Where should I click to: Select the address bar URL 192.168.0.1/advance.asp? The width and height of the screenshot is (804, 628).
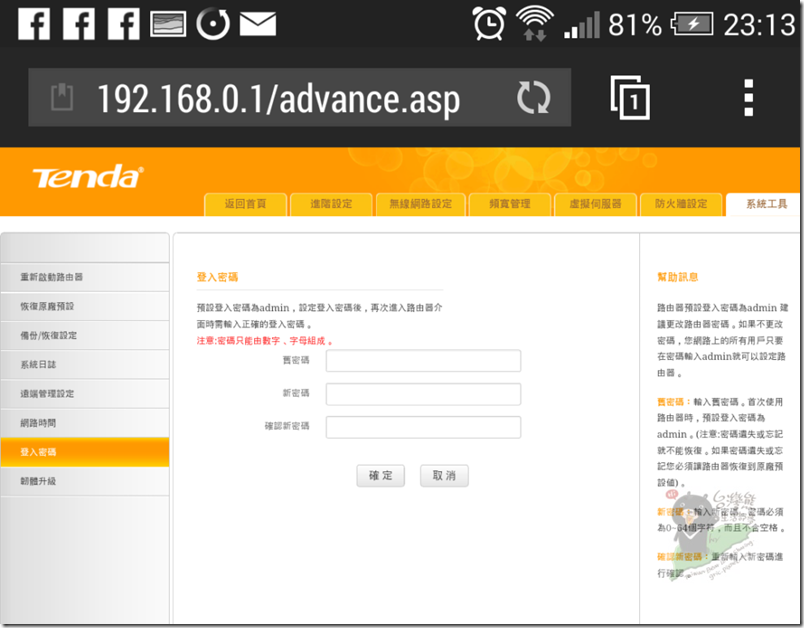(278, 98)
